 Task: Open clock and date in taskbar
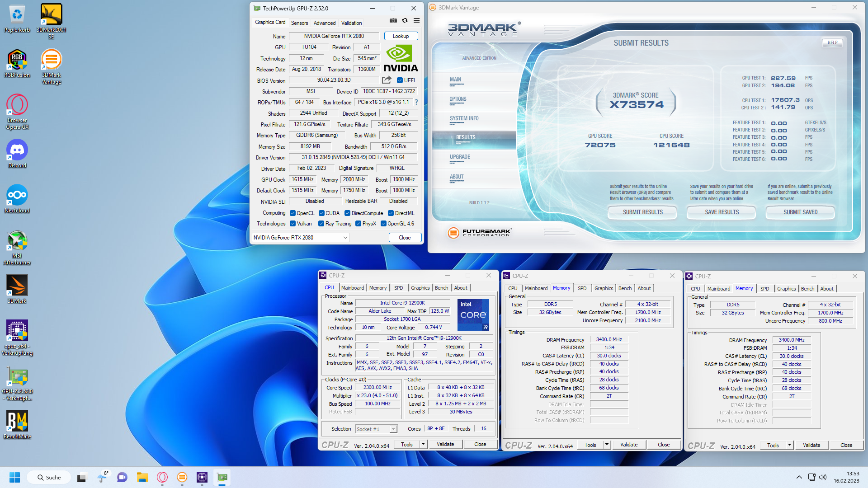(846, 477)
